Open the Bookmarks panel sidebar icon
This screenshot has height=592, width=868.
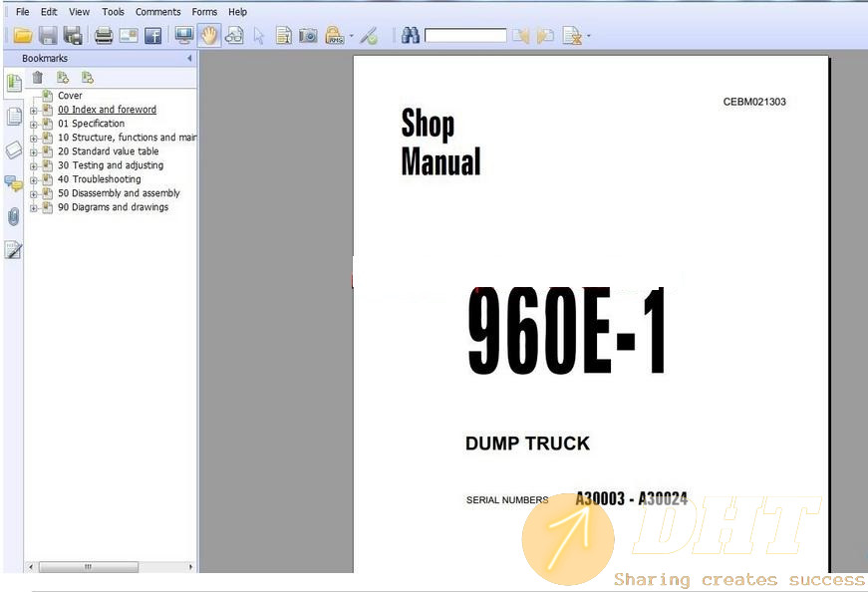point(14,83)
